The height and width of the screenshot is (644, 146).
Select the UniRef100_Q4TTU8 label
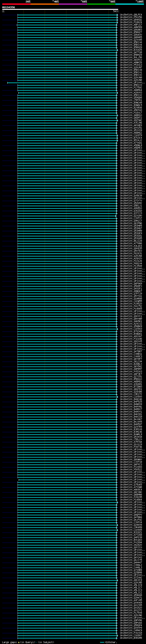click(x=131, y=53)
